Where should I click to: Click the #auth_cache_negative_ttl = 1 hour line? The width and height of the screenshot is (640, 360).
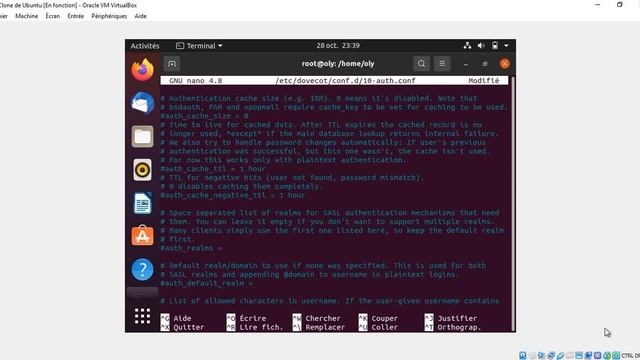pos(233,195)
